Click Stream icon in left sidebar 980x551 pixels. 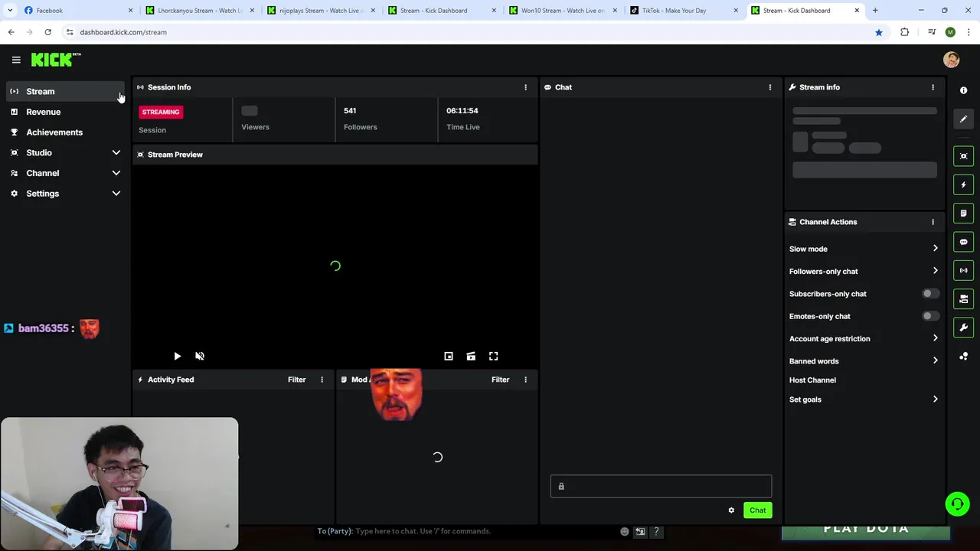click(14, 91)
